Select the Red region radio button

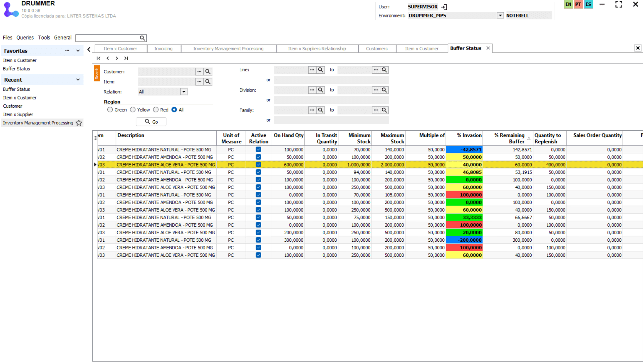156,110
